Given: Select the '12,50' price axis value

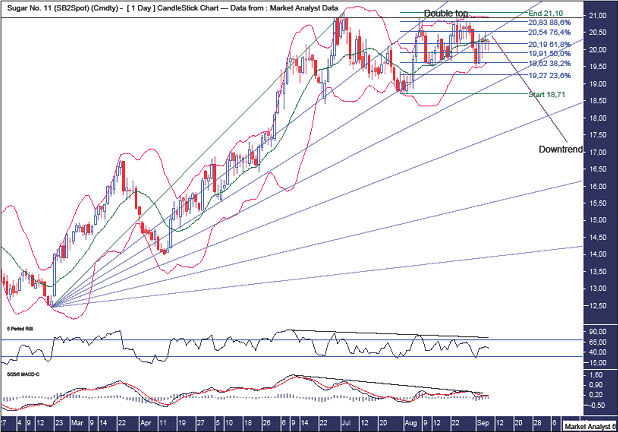Looking at the screenshot, I should [x=598, y=305].
